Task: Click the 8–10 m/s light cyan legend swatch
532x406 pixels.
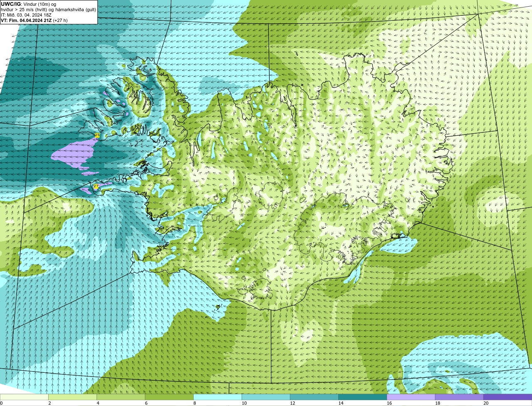Action: point(217,397)
